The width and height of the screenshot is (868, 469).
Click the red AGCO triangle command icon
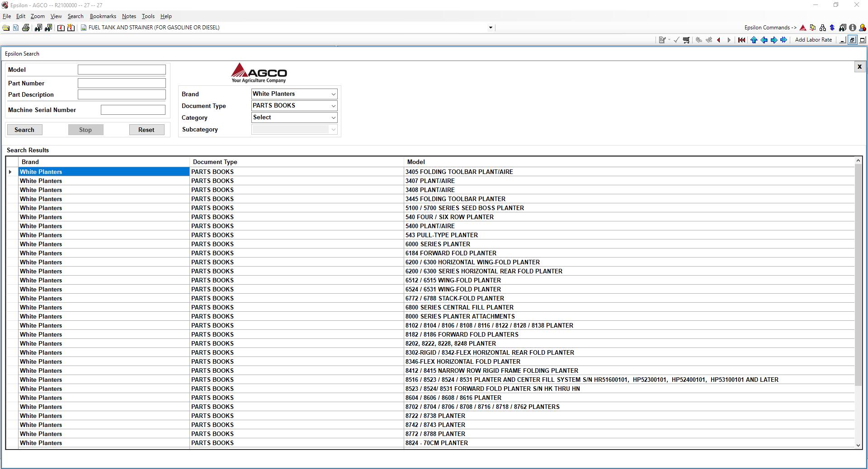pyautogui.click(x=803, y=28)
